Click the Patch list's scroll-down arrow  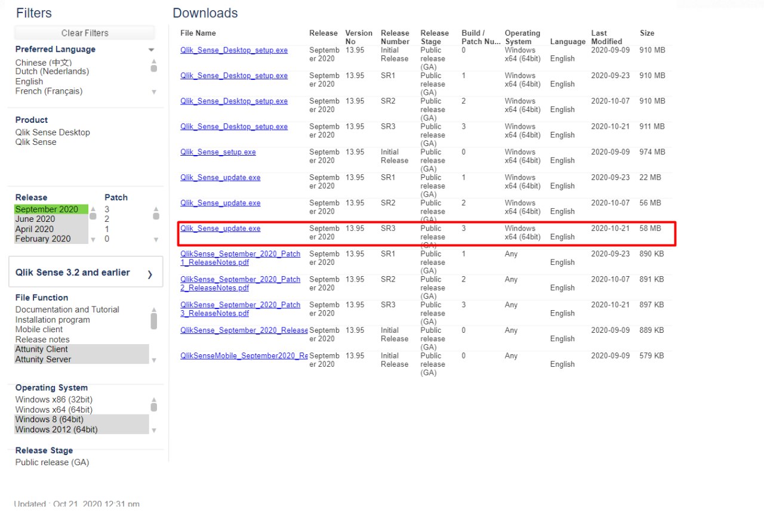coord(156,240)
